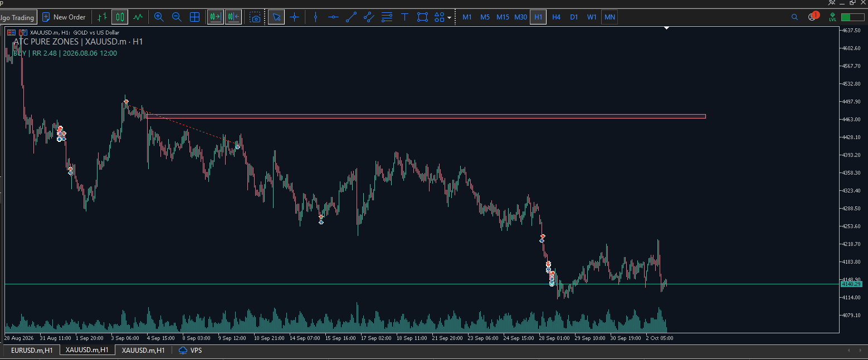The image size is (868, 360).
Task: Open account profile with notification badge
Action: click(x=813, y=17)
